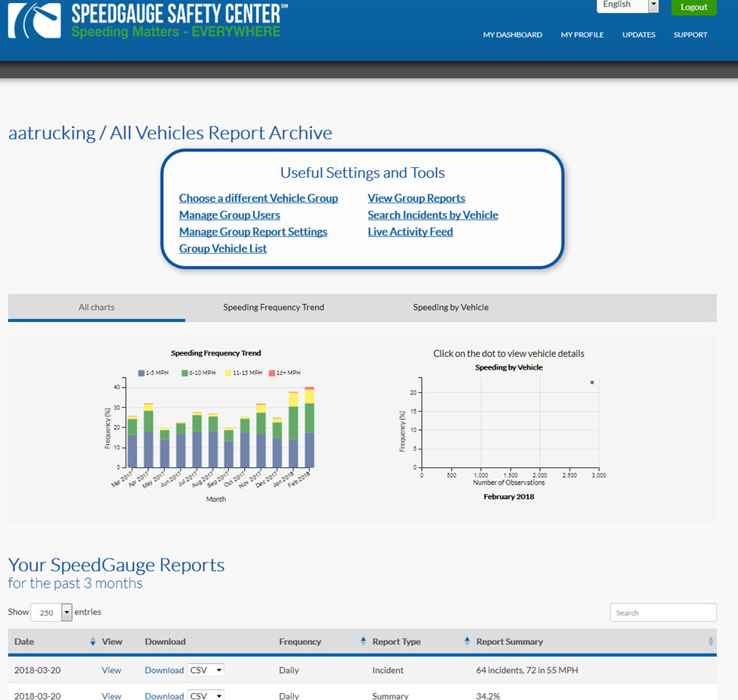Switch to Speeding by Vehicle tab
This screenshot has height=700, width=738.
pos(451,308)
